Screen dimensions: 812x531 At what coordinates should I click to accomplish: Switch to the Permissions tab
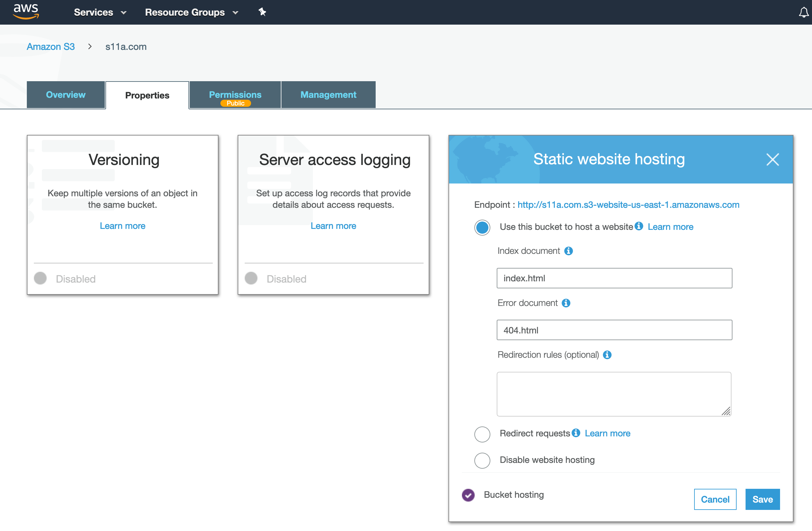pyautogui.click(x=235, y=95)
